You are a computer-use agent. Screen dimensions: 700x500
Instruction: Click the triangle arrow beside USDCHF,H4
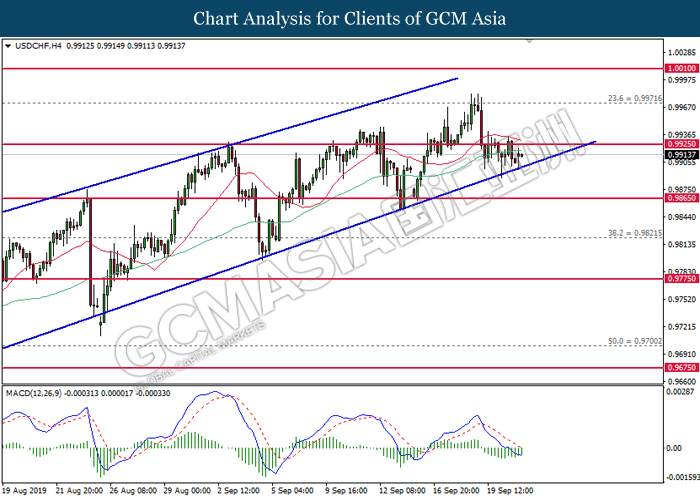pos(8,46)
